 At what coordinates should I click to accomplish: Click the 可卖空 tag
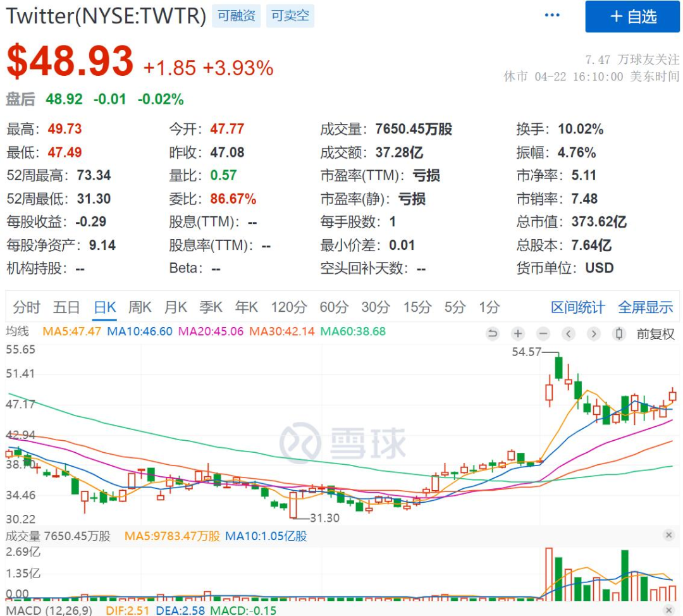290,16
